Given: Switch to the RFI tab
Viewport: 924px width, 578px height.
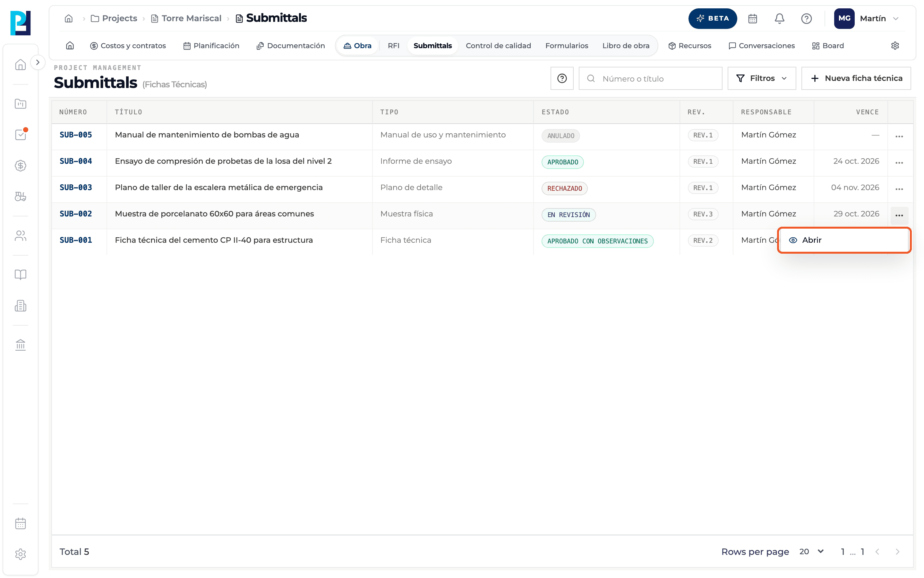Looking at the screenshot, I should pyautogui.click(x=393, y=46).
